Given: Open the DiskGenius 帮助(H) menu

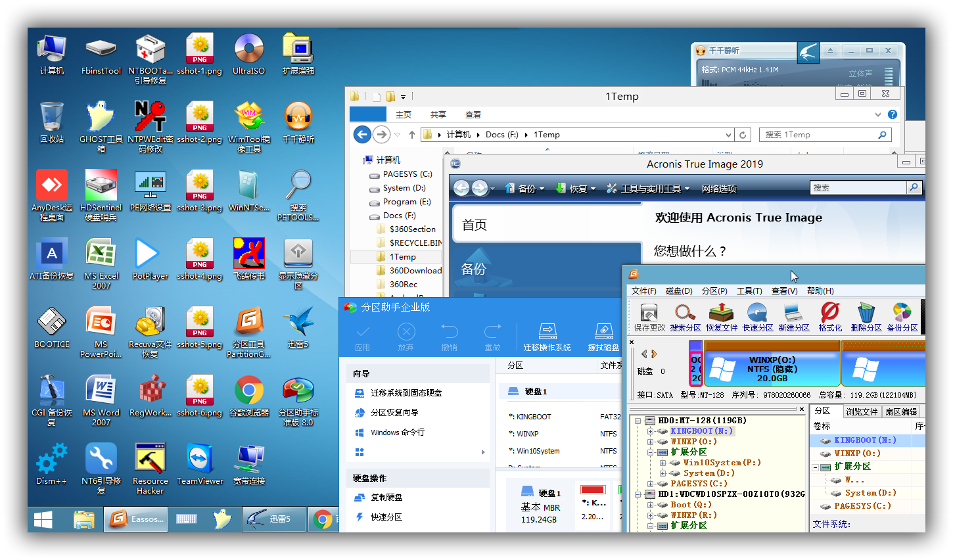Looking at the screenshot, I should coord(820,291).
